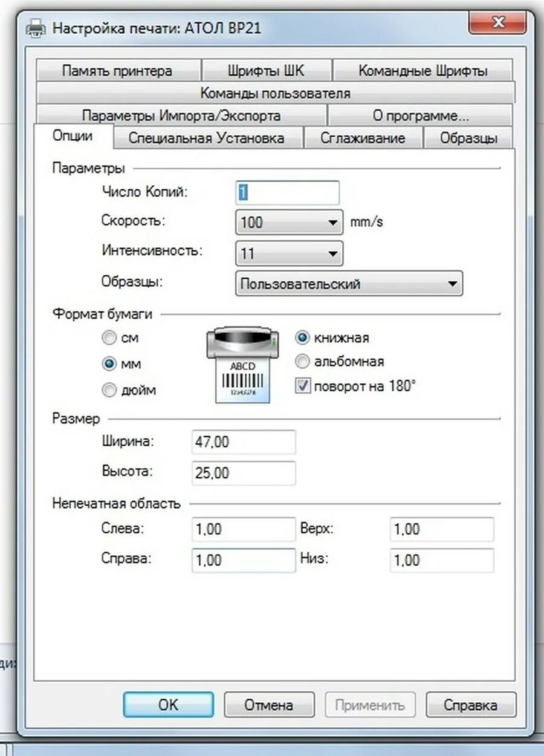Open the Интенсивность dropdown
544x756 pixels.
pyautogui.click(x=289, y=253)
